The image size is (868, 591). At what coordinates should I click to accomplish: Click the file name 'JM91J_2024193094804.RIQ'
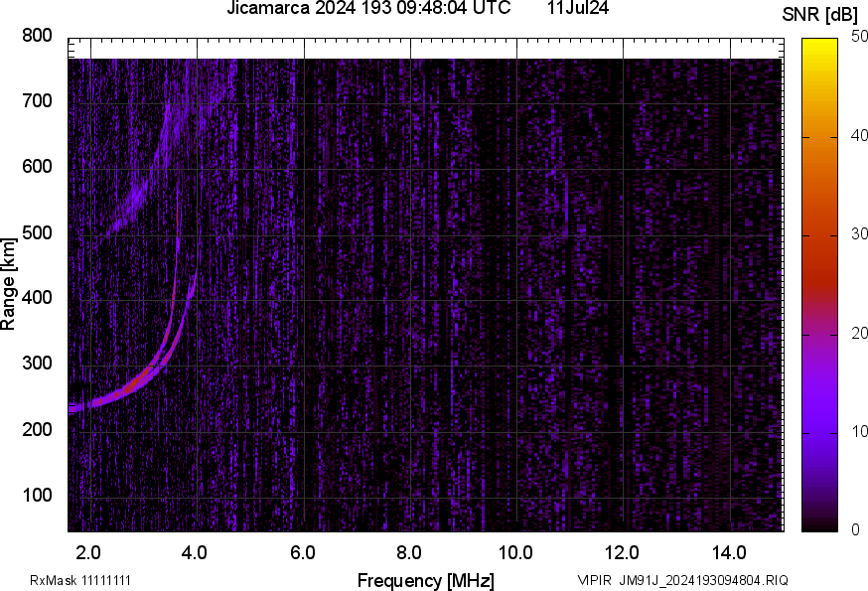pos(703,580)
